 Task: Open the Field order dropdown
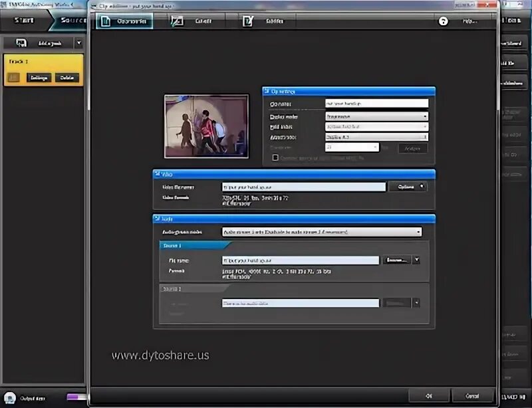point(376,126)
